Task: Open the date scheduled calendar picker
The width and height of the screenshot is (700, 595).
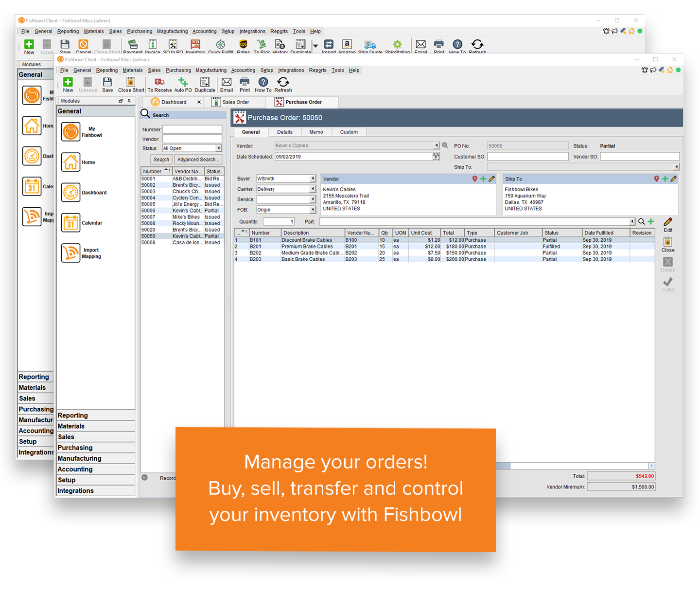Action: (x=436, y=157)
